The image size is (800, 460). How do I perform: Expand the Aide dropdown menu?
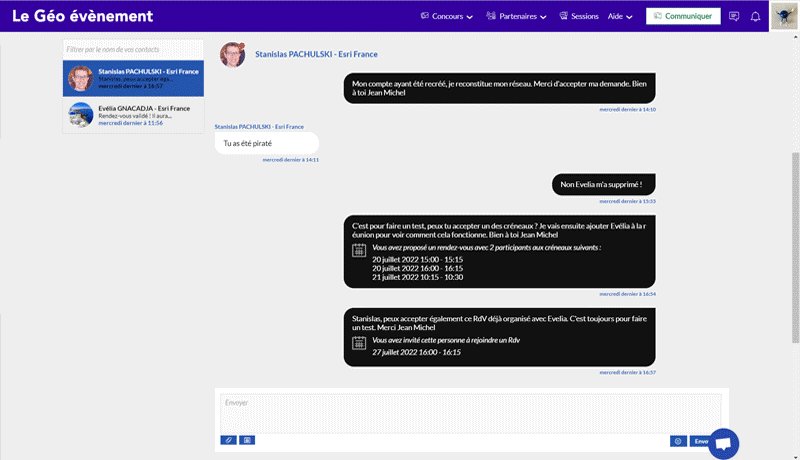(620, 16)
